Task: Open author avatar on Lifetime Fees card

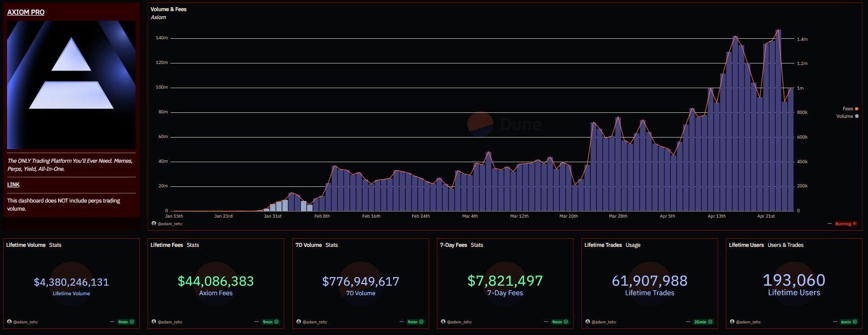Action: click(x=154, y=322)
